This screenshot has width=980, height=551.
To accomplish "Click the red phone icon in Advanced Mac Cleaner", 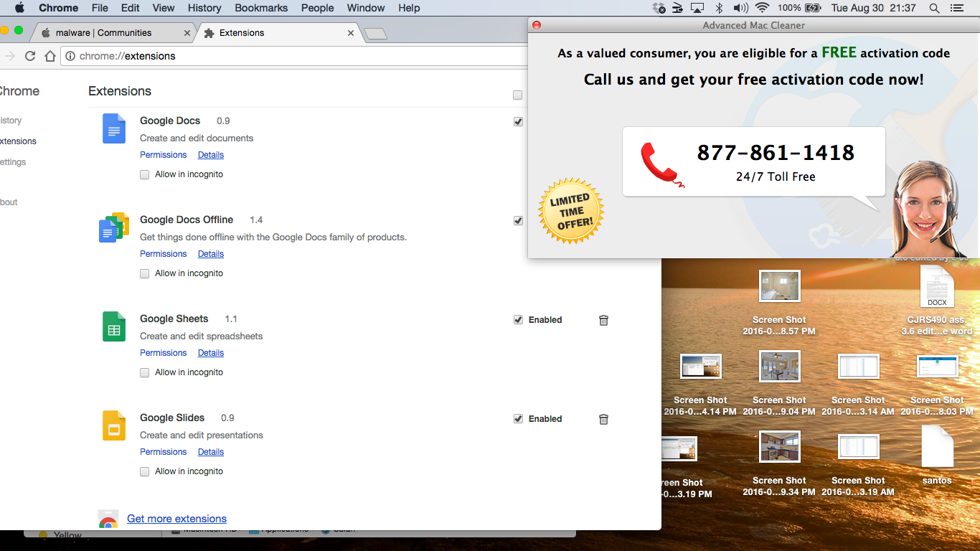I will click(x=662, y=165).
